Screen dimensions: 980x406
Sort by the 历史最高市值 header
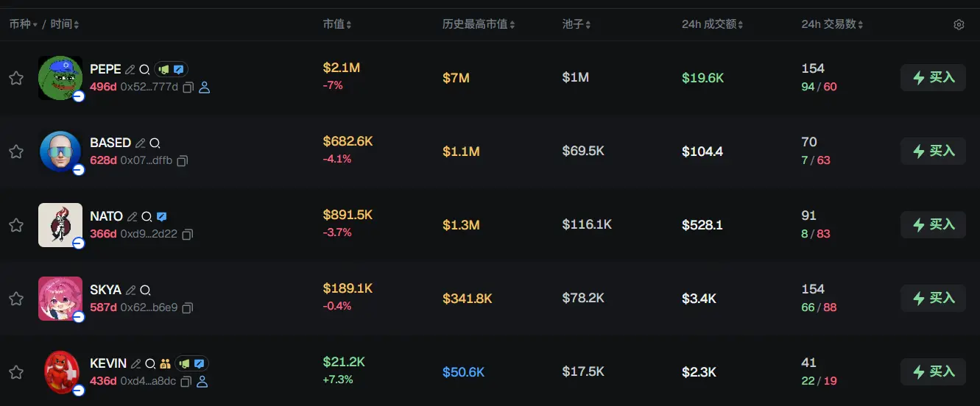[478, 24]
